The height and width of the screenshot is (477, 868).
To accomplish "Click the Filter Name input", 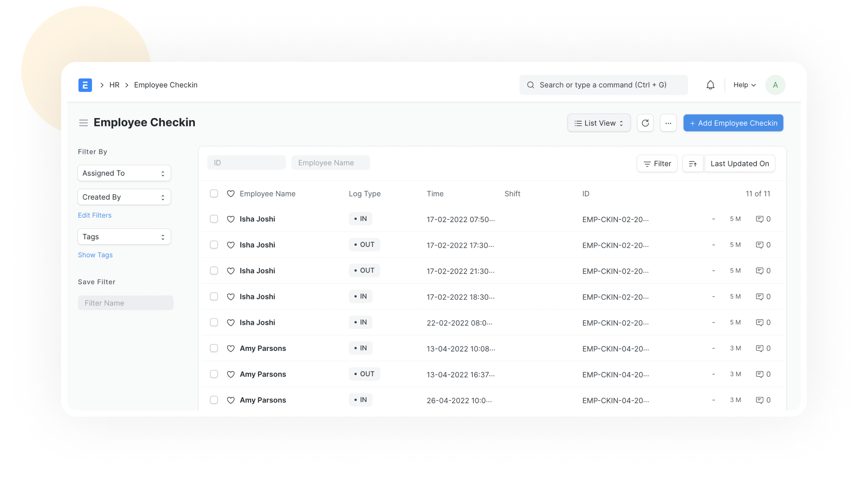I will pyautogui.click(x=126, y=303).
